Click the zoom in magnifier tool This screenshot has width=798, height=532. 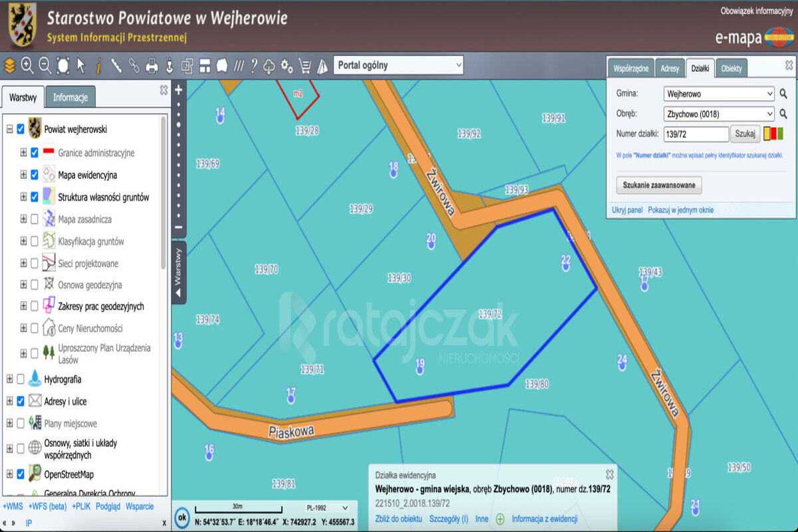(27, 65)
